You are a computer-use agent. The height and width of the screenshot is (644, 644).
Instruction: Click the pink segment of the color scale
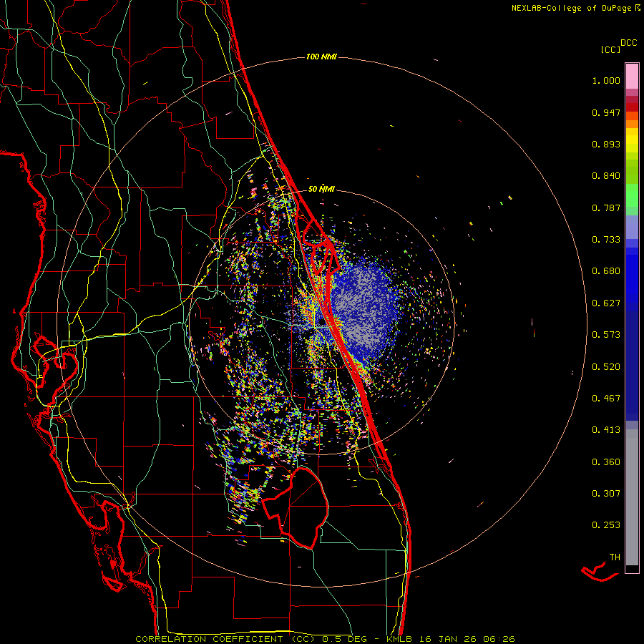(632, 77)
